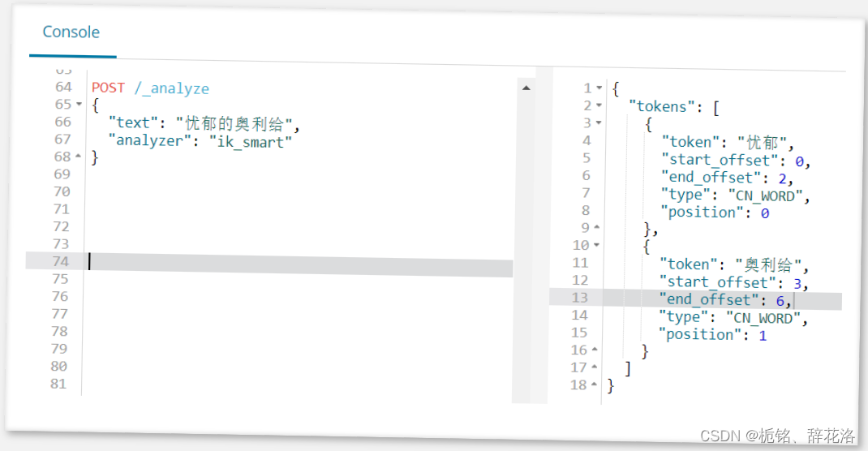
Task: Click start_offset value 0 on line 5
Action: [800, 161]
